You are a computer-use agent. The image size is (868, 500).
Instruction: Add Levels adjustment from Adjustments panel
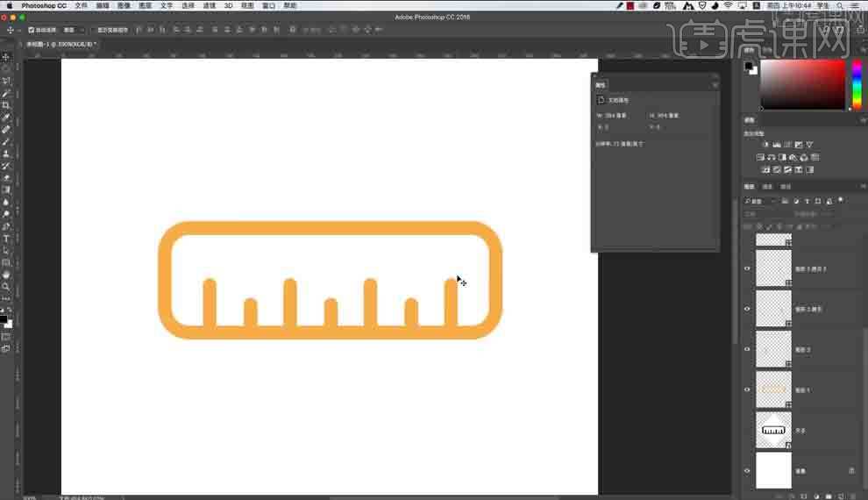(777, 145)
